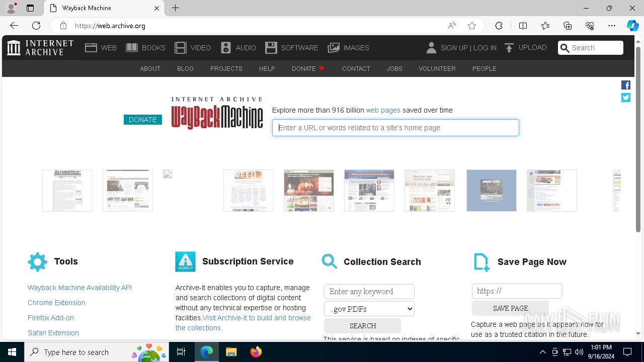Screen dimensions: 644x362
Task: Open the ABOUT menu item
Action: coord(150,68)
